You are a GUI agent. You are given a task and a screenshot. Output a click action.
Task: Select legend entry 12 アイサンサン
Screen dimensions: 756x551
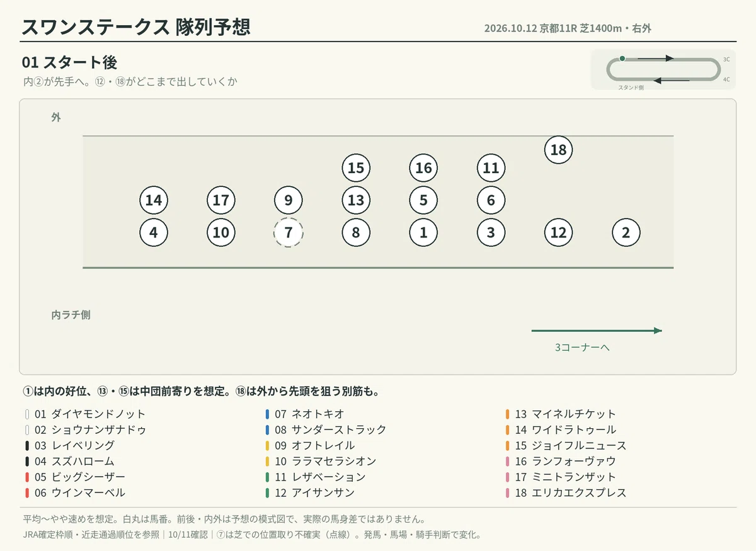point(311,493)
